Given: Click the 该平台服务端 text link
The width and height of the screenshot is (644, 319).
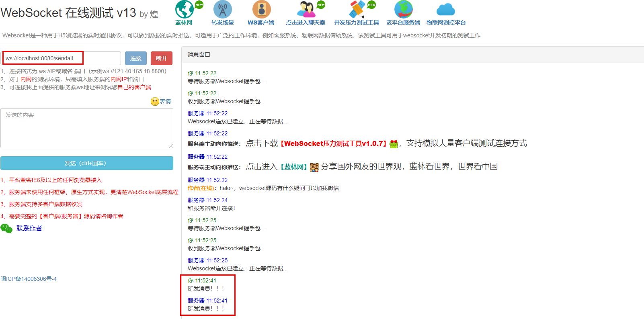Looking at the screenshot, I should [403, 23].
